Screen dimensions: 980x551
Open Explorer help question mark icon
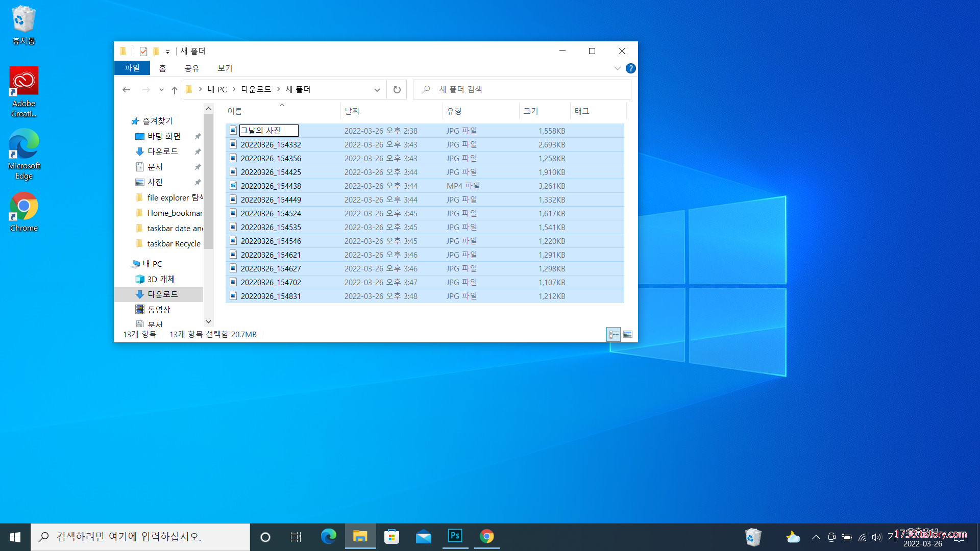tap(631, 68)
